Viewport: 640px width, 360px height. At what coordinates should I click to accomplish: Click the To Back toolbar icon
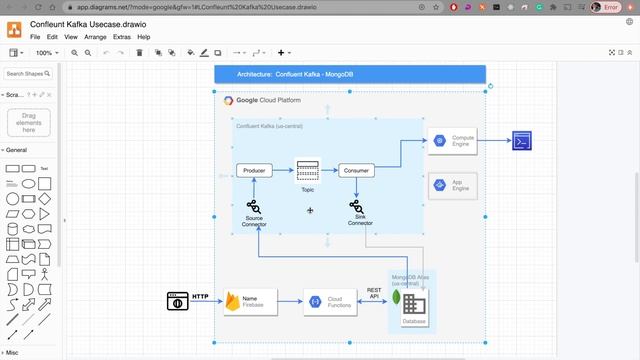[172, 53]
